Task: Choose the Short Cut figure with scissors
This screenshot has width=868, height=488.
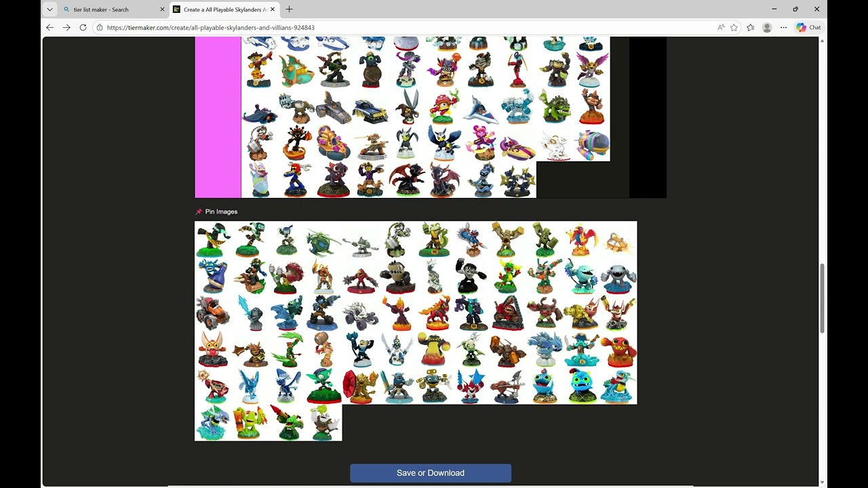Action: tap(408, 106)
